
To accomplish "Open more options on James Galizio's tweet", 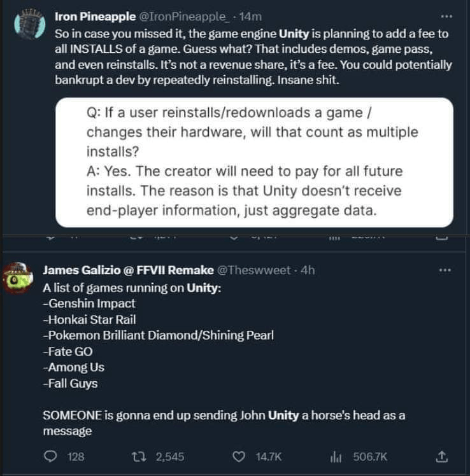I will [445, 270].
